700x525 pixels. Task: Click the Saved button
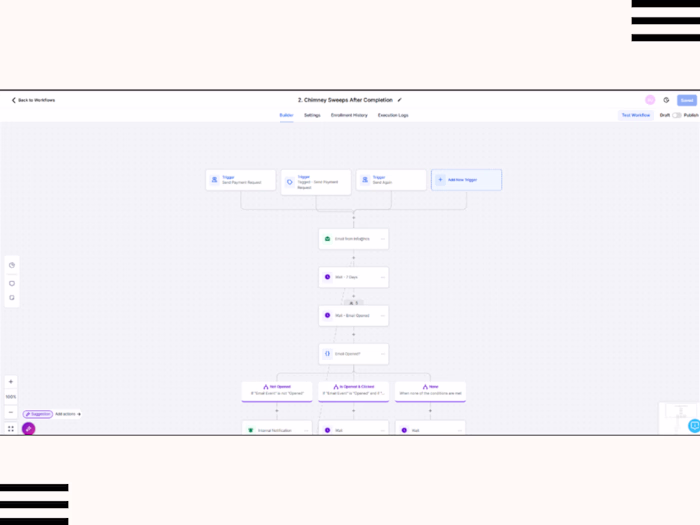point(687,100)
